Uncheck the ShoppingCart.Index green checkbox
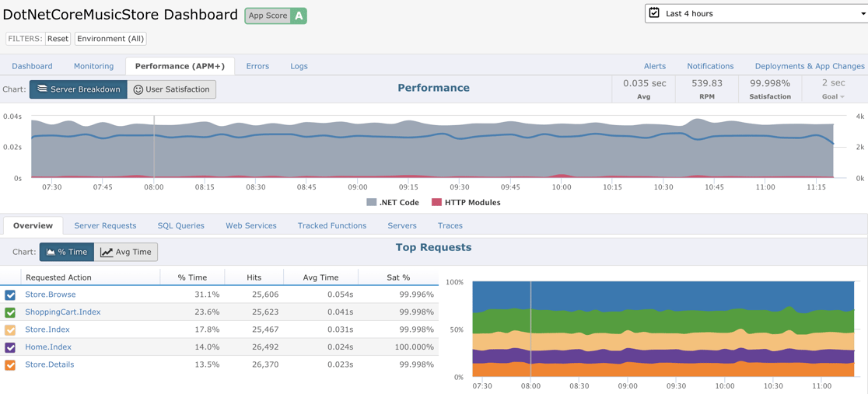This screenshot has height=394, width=868. click(10, 312)
